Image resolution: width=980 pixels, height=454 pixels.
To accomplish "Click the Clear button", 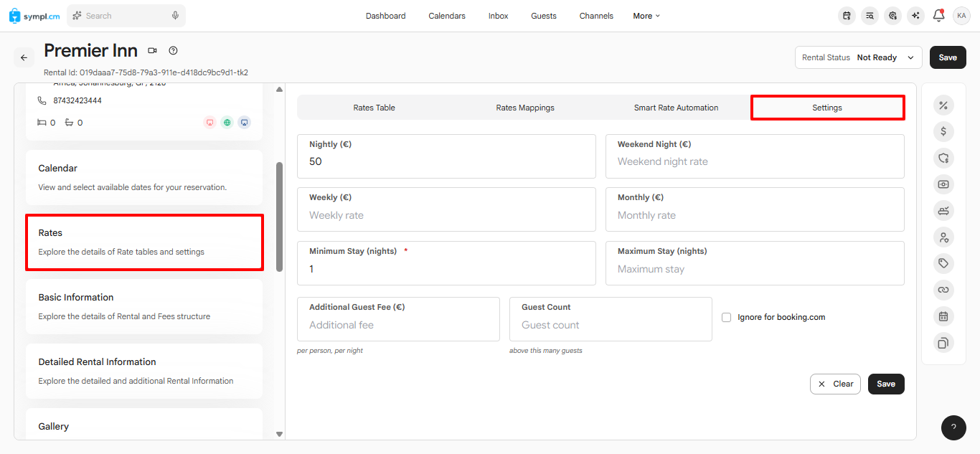I will click(x=835, y=384).
